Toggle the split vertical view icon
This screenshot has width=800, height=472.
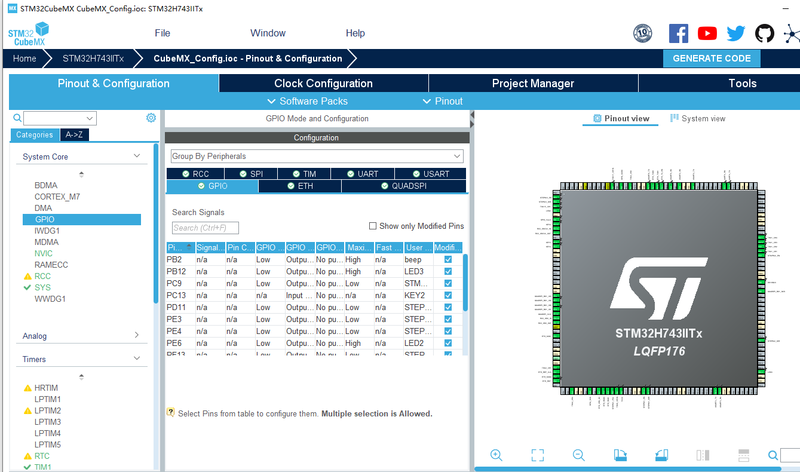(x=703, y=455)
